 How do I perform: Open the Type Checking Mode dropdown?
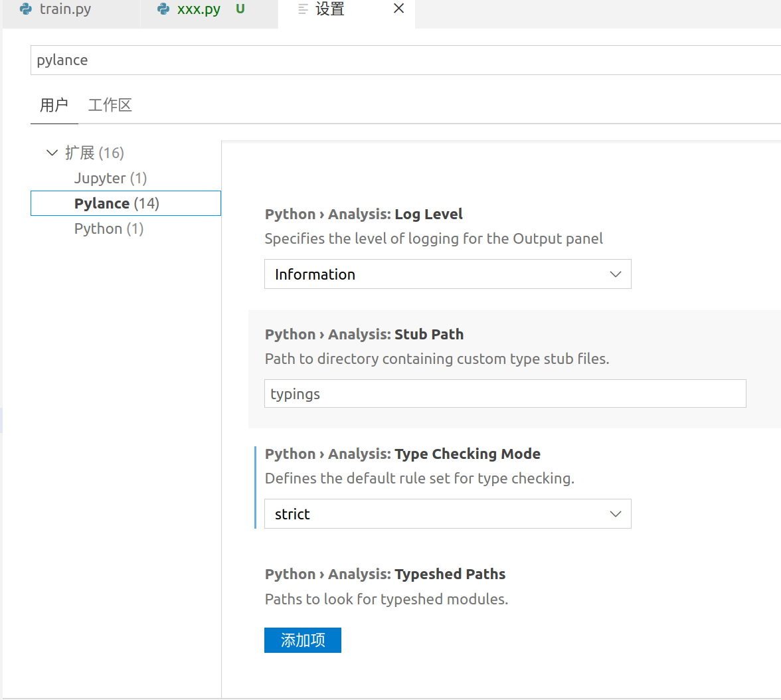point(447,514)
